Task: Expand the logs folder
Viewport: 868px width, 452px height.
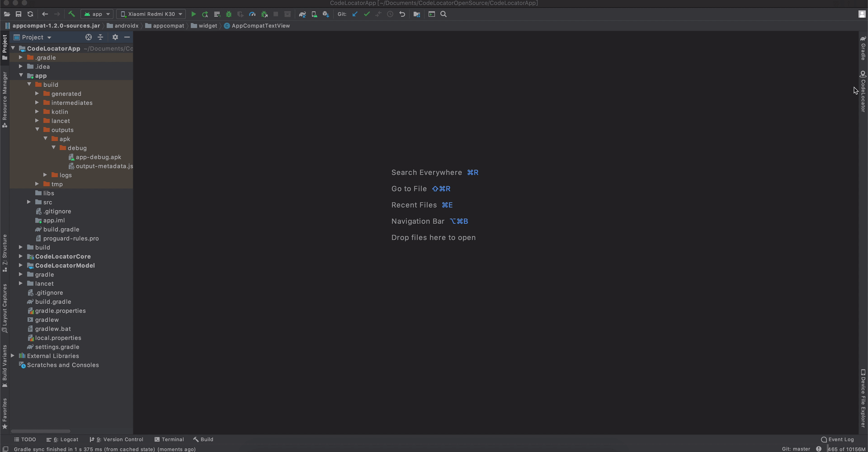Action: [45, 175]
